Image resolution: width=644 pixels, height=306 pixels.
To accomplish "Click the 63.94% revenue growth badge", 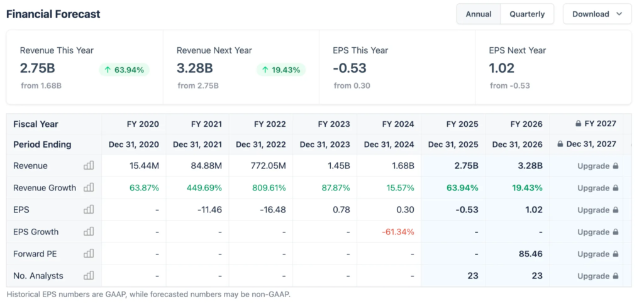I will pyautogui.click(x=124, y=70).
